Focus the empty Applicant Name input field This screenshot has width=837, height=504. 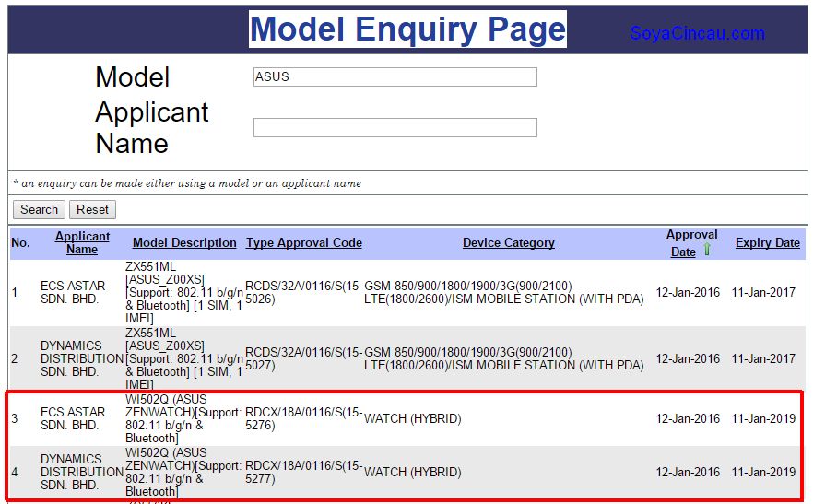pyautogui.click(x=395, y=128)
